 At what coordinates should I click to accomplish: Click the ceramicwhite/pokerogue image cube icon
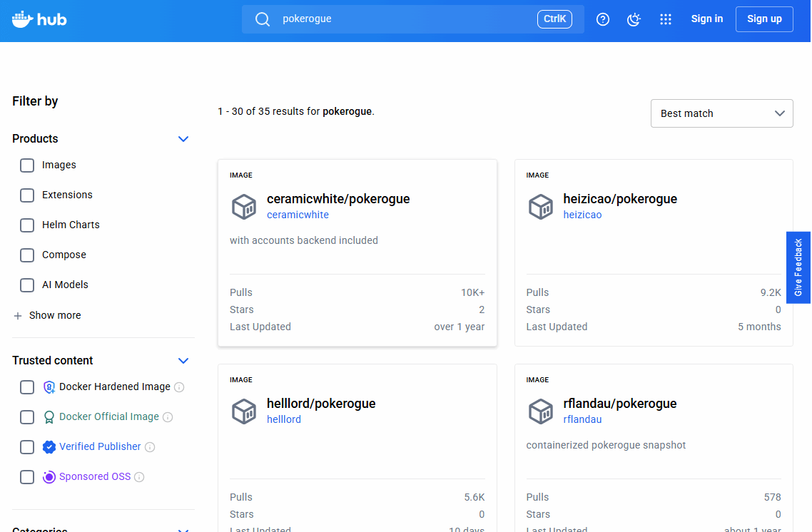click(244, 207)
